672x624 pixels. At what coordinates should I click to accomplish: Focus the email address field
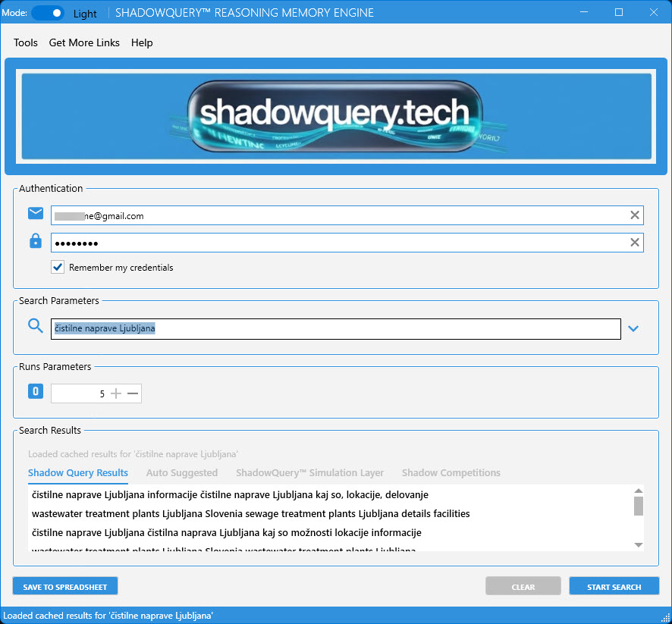(x=347, y=215)
